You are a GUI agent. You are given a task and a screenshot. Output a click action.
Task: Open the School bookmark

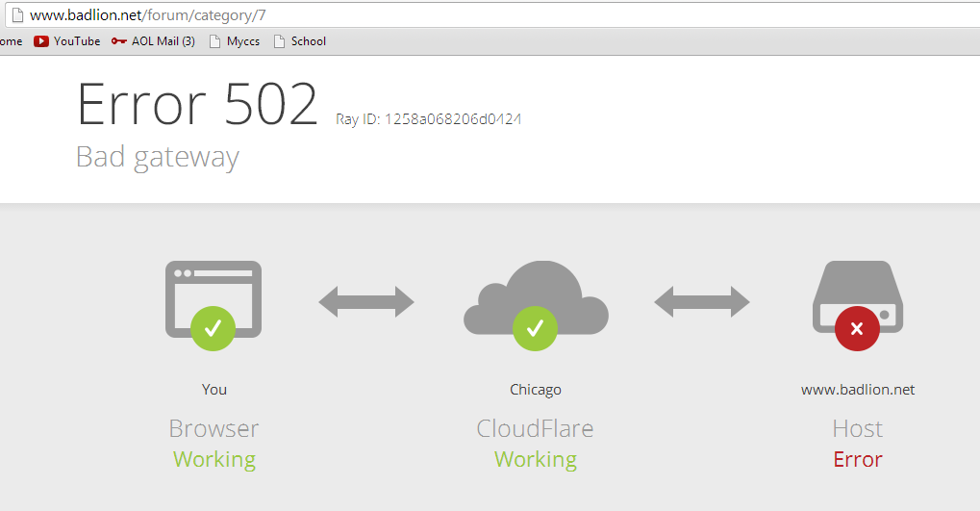point(300,41)
